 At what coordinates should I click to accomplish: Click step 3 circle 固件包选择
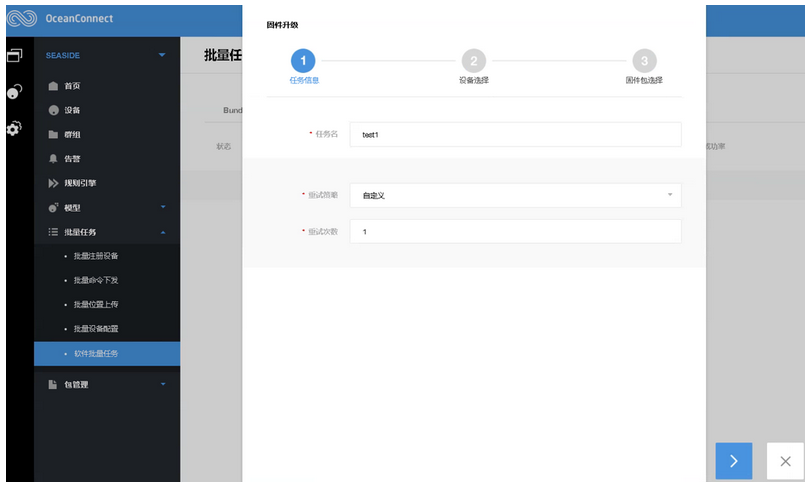tap(644, 61)
